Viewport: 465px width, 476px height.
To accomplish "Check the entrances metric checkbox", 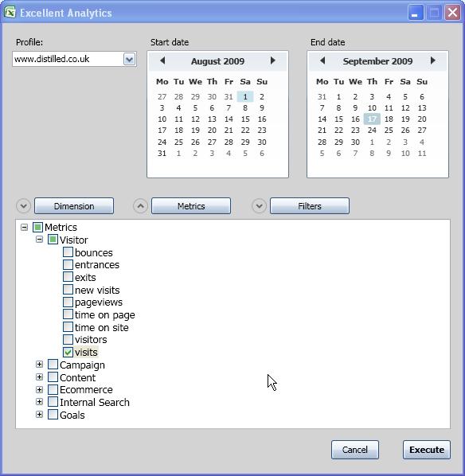I will [68, 264].
